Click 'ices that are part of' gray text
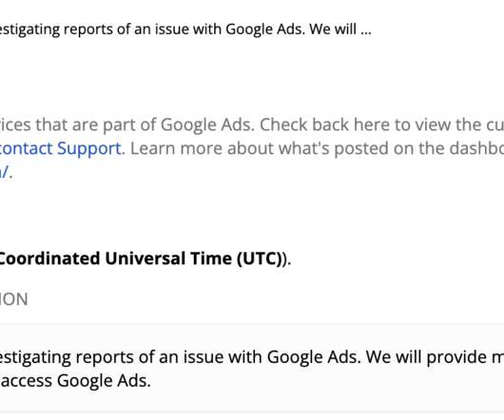This screenshot has height=420, width=504. (x=77, y=124)
